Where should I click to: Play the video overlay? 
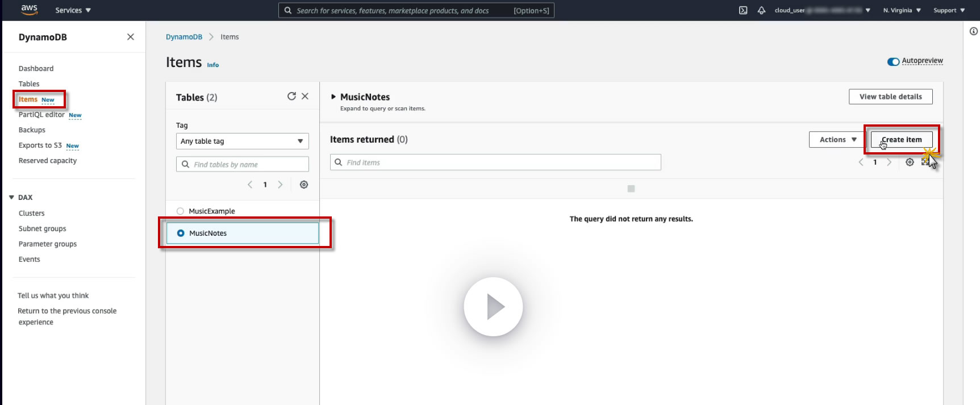[x=493, y=307]
